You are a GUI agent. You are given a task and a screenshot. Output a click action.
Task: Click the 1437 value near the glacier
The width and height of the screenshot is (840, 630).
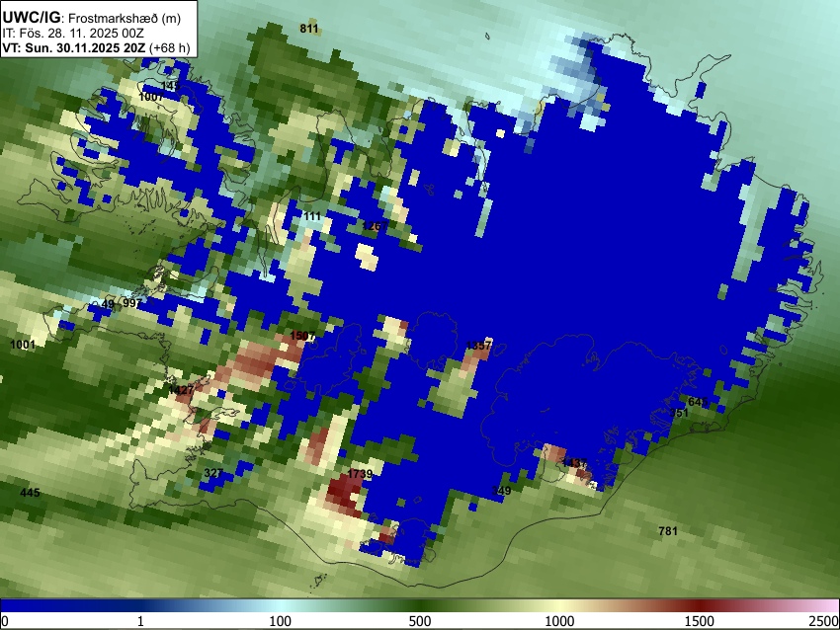click(574, 462)
